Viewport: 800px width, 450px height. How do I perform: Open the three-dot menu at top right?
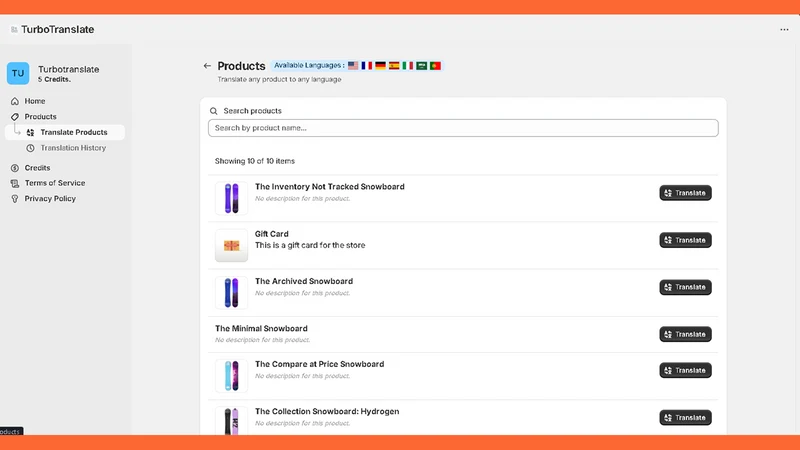point(784,30)
